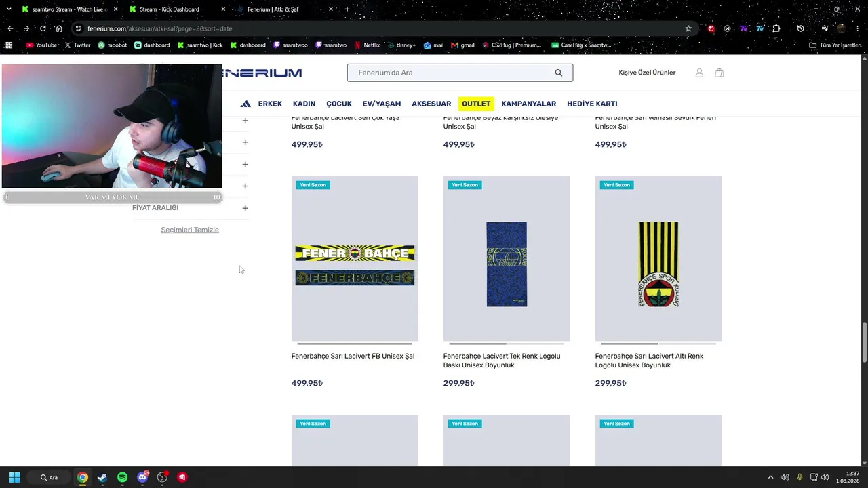This screenshot has height=488, width=868.
Task: Open the apps grid in the bookmarks bar
Action: 9,45
